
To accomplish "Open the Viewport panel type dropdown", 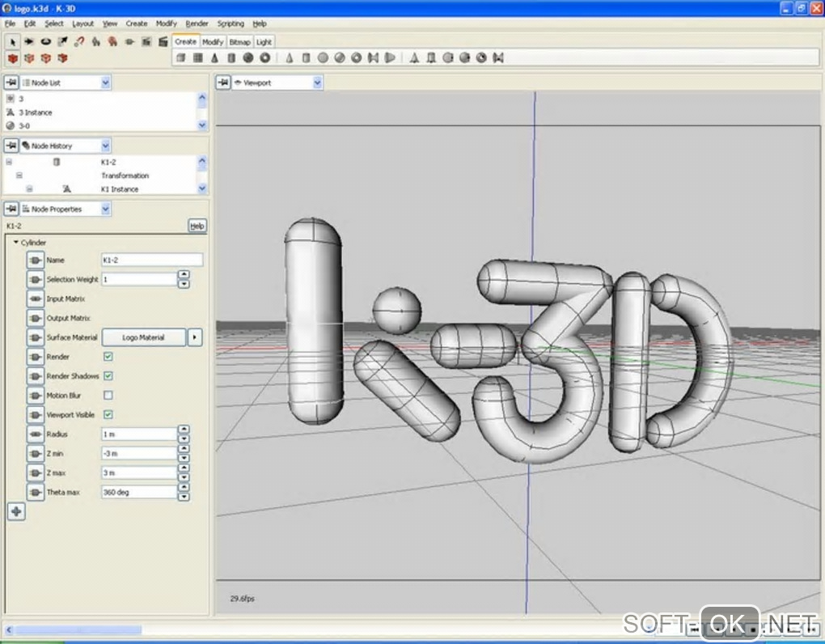I will click(x=317, y=83).
